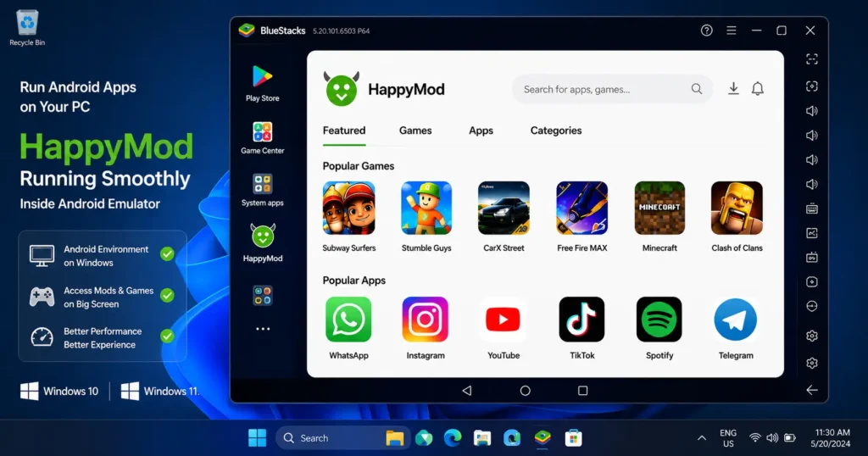868x456 pixels.
Task: Open Wi-Fi network tray icon
Action: [x=754, y=437]
